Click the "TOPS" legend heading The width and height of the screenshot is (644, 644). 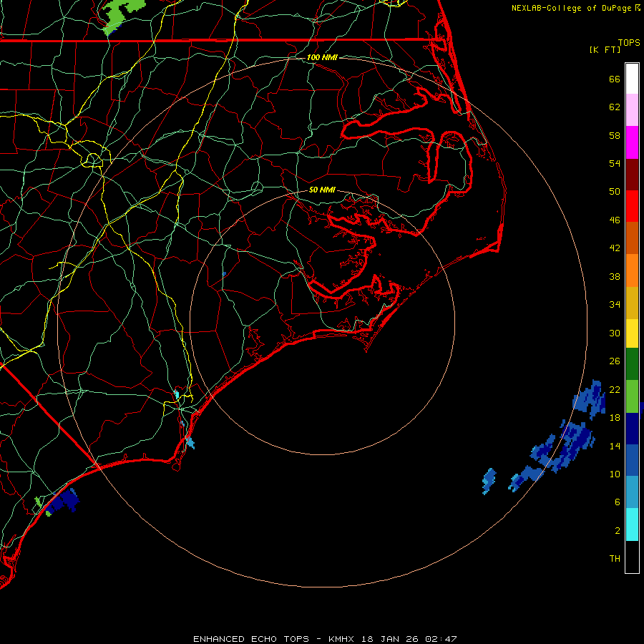629,43
